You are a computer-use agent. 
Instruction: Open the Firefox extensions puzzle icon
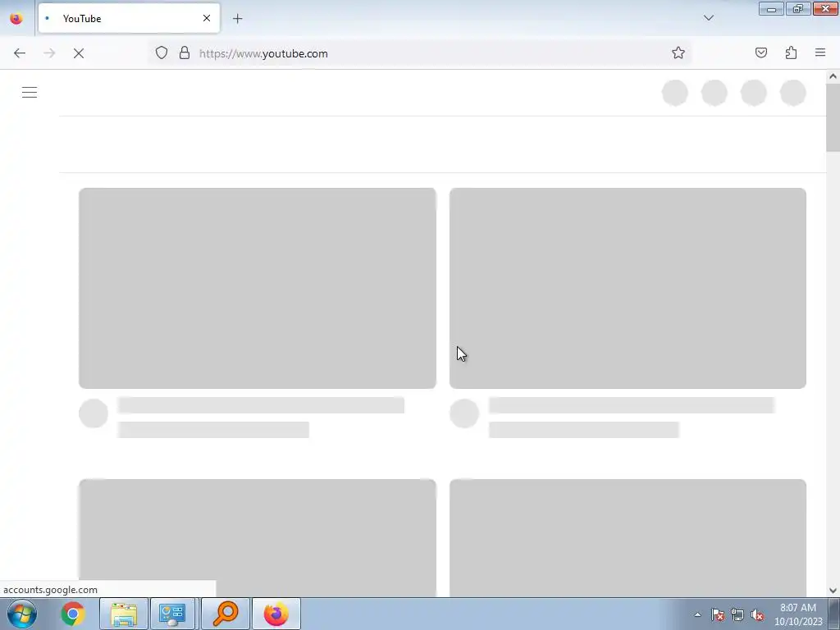(791, 52)
